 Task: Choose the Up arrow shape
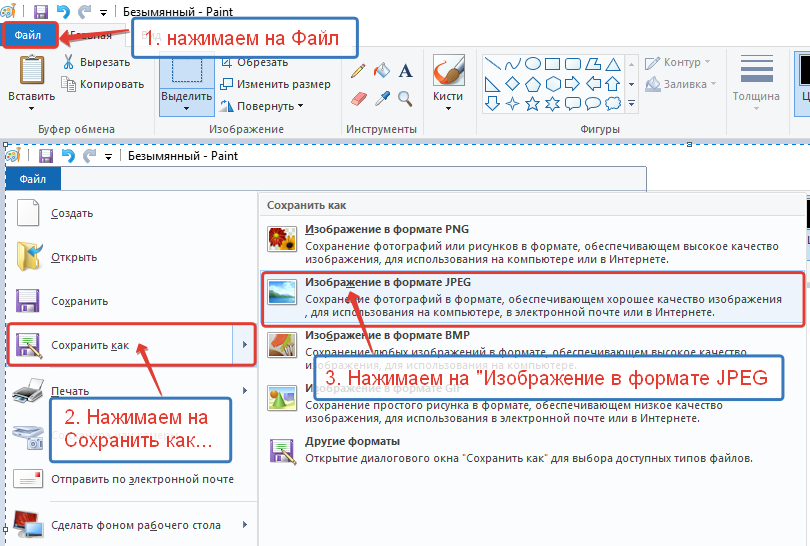(613, 84)
